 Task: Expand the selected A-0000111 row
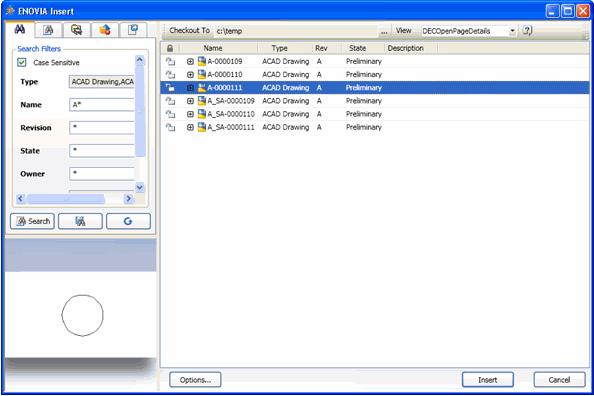(x=190, y=88)
